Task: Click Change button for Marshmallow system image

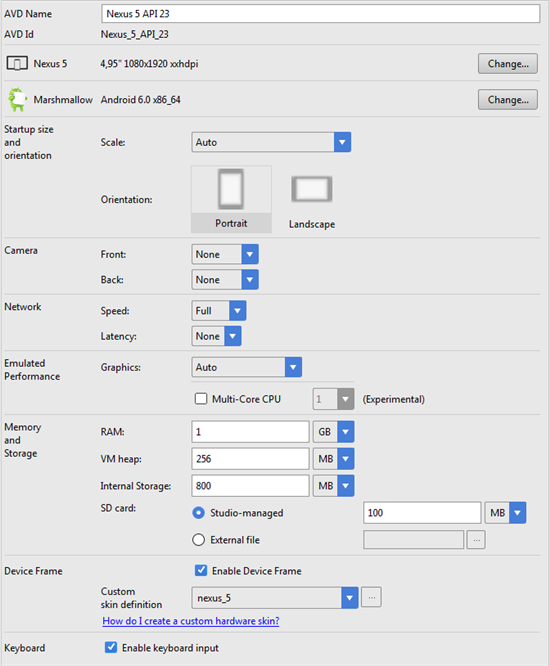Action: [x=508, y=99]
